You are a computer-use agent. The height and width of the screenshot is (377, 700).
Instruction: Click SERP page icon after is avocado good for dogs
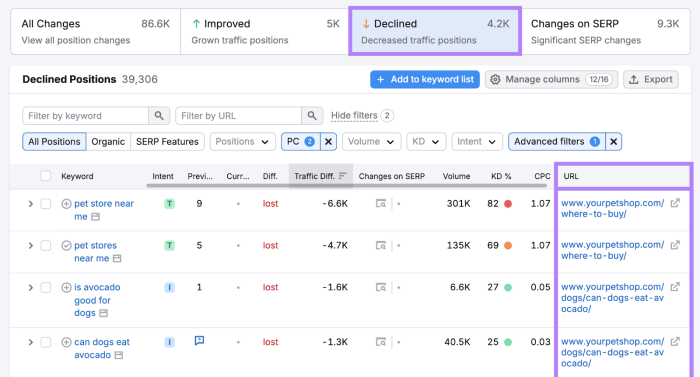[x=104, y=313]
